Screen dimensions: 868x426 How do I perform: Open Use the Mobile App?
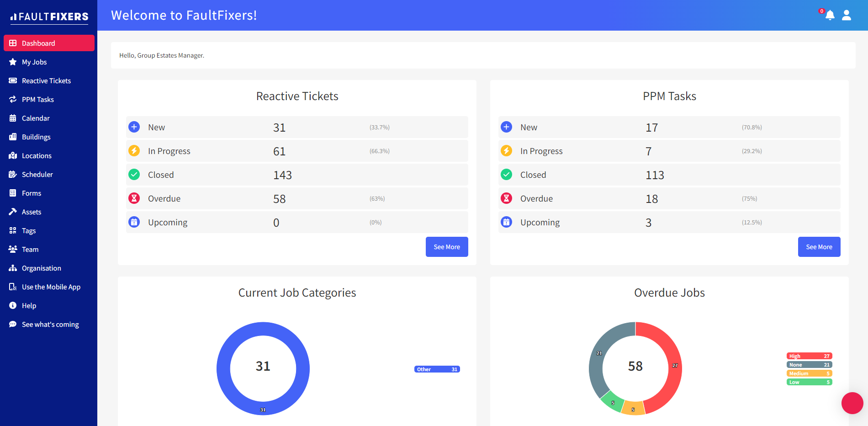(x=51, y=287)
